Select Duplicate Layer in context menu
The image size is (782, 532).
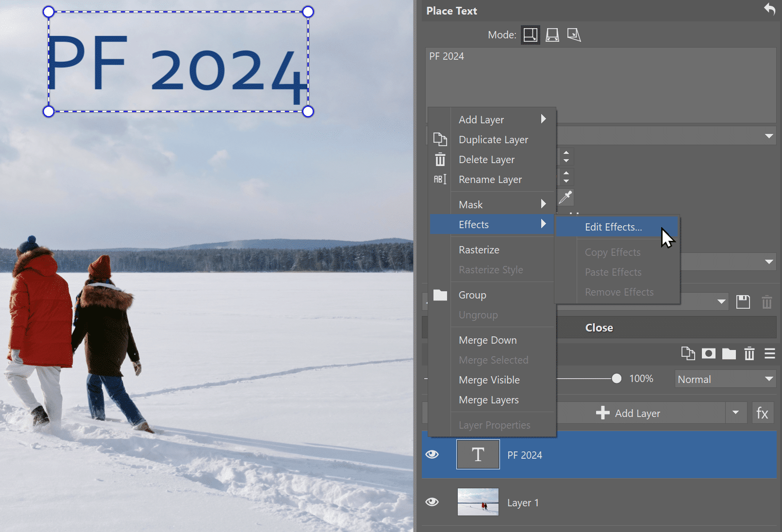(493, 140)
